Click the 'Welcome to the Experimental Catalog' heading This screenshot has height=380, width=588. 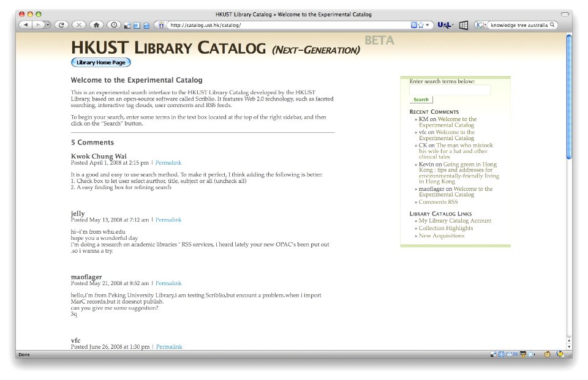pos(137,80)
